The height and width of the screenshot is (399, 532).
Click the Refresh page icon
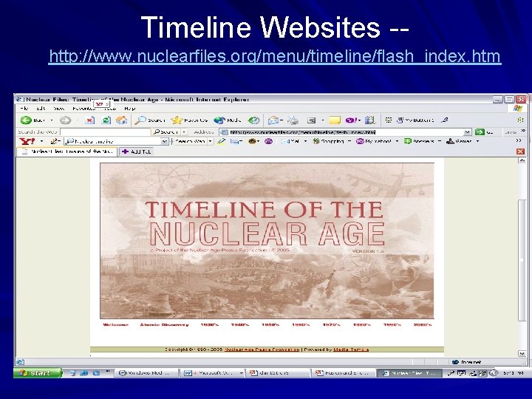click(x=106, y=120)
